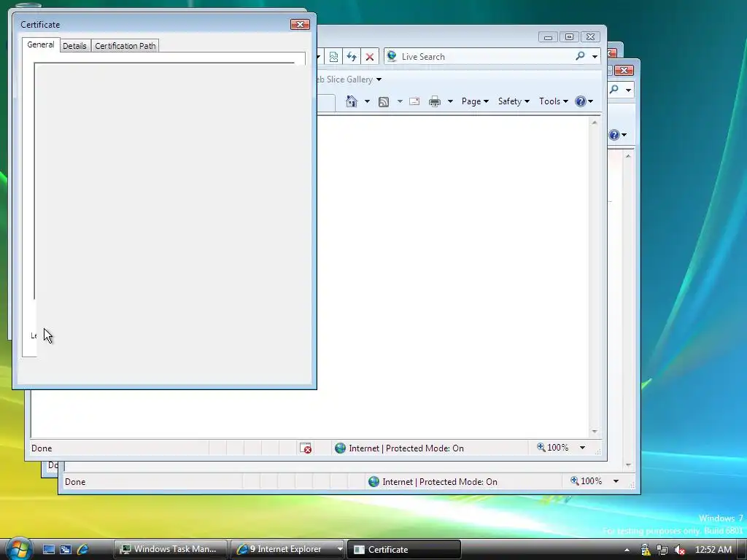The height and width of the screenshot is (560, 747).
Task: Click Internet Protected Mode zone in the front IE status bar
Action: 399,448
